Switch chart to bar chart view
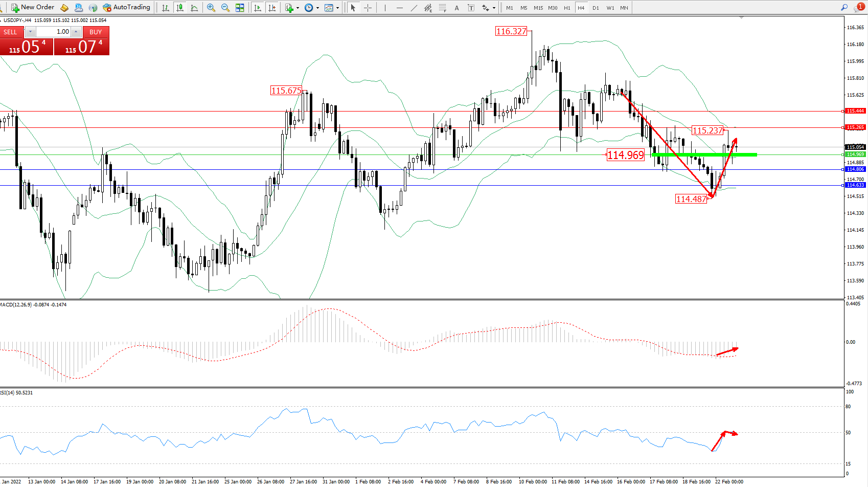868x487 pixels. [166, 8]
